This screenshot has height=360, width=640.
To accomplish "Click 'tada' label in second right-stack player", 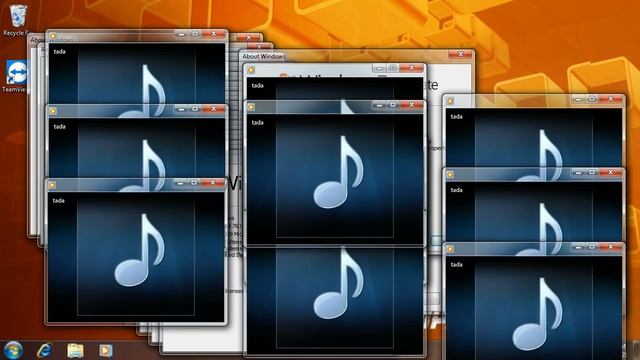I will (x=457, y=190).
